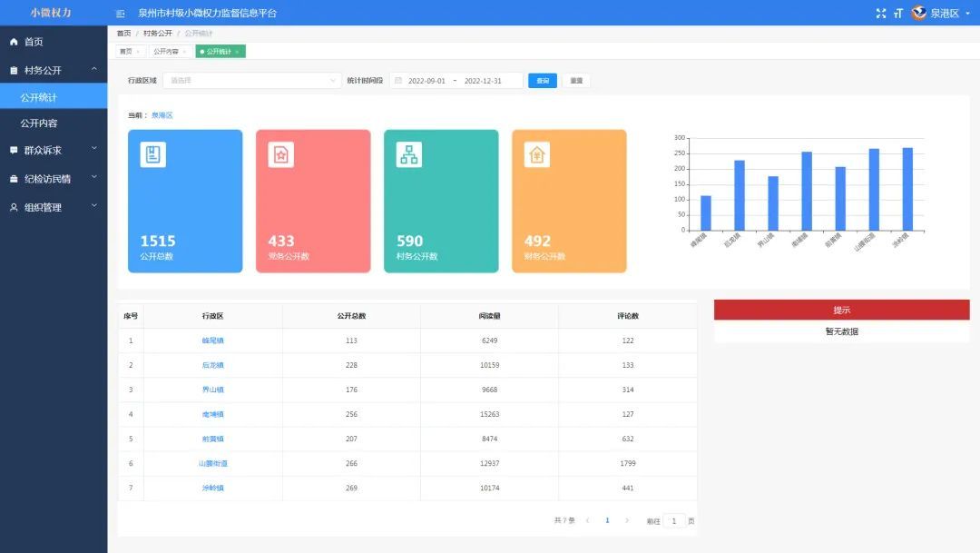Click the yen house icon on orange card
980x553 pixels.
click(x=537, y=155)
